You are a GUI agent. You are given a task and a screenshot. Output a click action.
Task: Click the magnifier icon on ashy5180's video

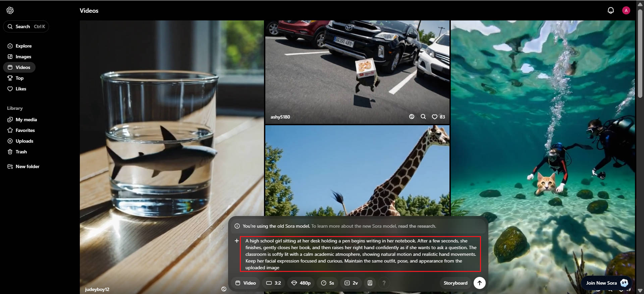[423, 117]
